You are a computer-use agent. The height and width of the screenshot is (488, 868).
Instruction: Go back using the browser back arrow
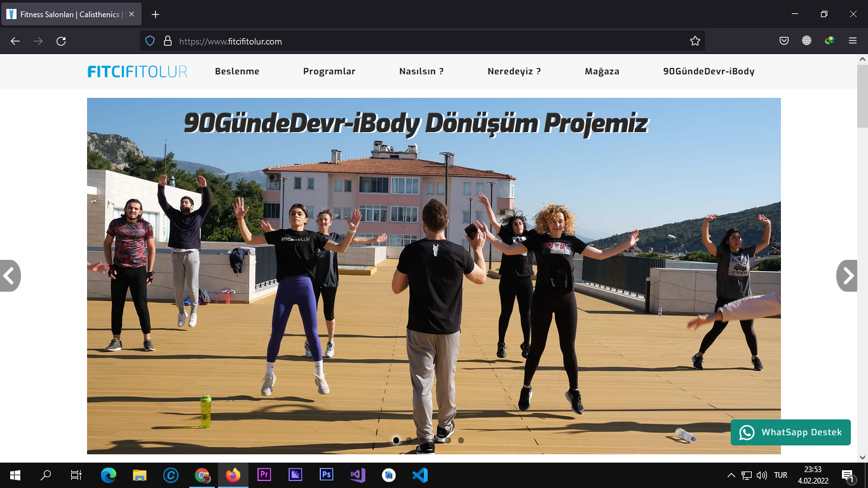(x=15, y=41)
